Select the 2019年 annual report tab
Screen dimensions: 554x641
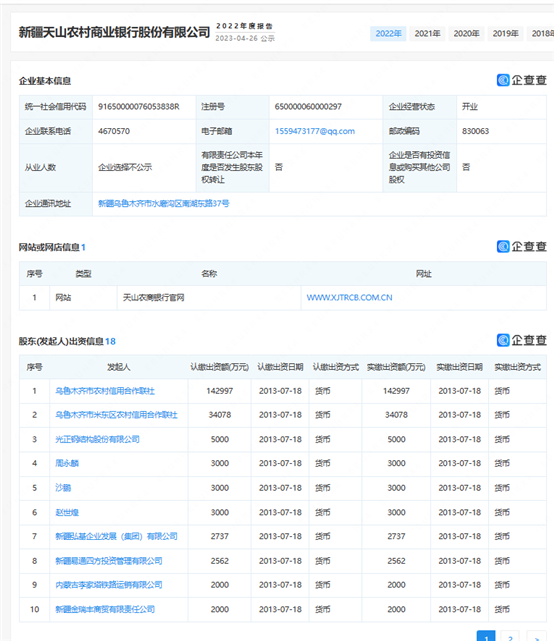click(x=505, y=34)
